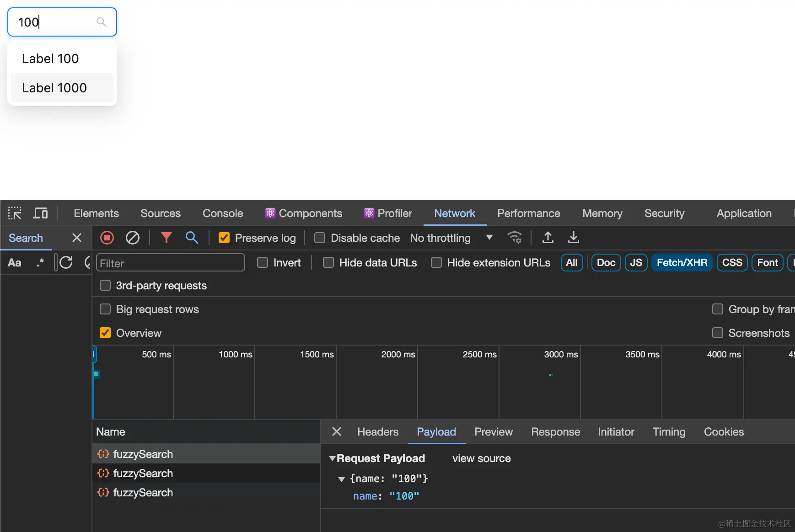This screenshot has width=795, height=532.
Task: Click the network Filter text field
Action: click(x=171, y=263)
